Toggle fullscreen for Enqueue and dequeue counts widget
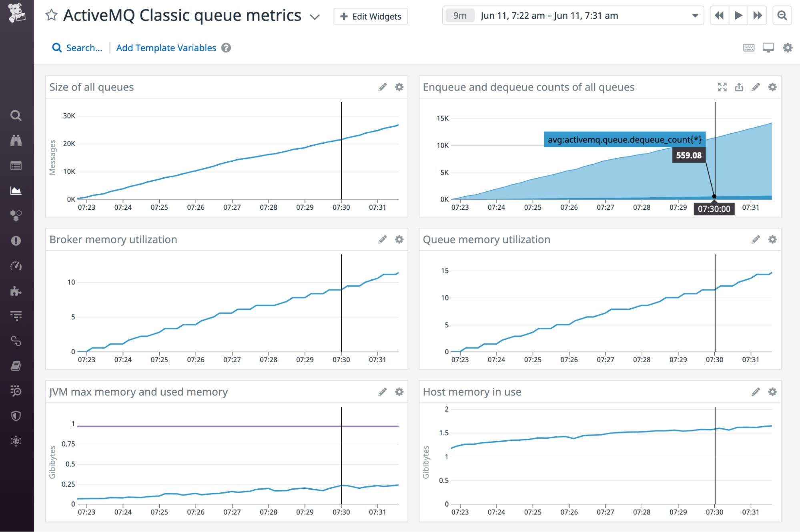The width and height of the screenshot is (800, 532). 722,87
